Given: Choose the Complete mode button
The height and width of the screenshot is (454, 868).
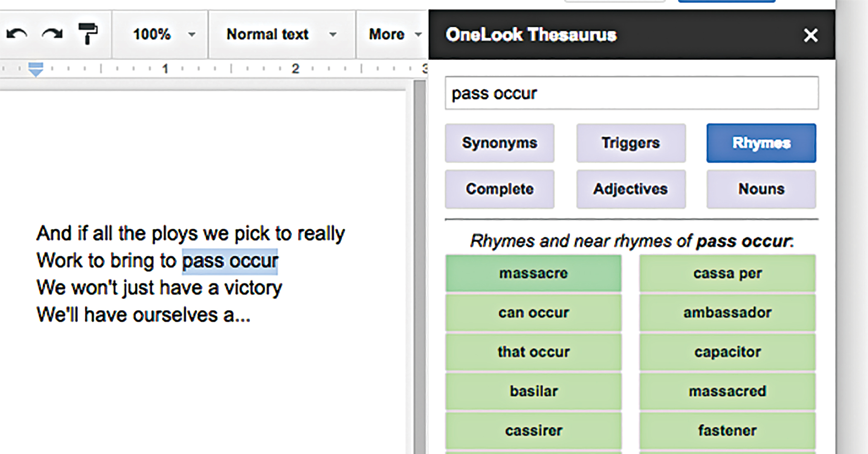Looking at the screenshot, I should (x=499, y=189).
